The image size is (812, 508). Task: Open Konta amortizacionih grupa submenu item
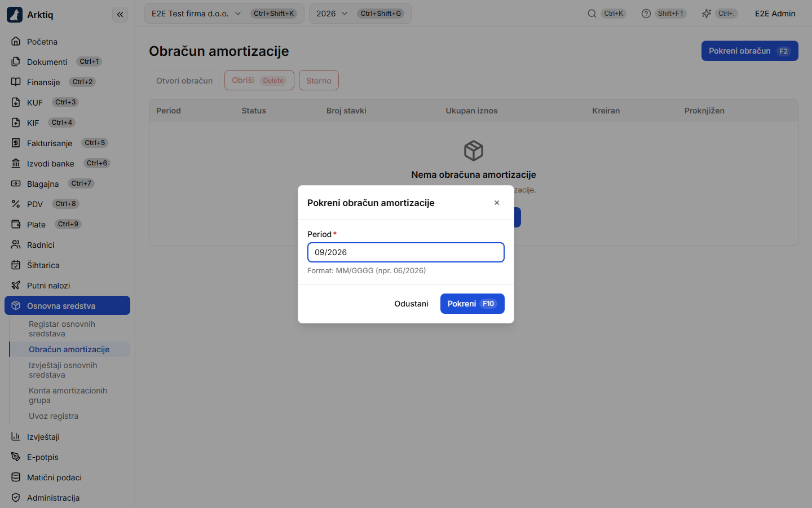69,395
